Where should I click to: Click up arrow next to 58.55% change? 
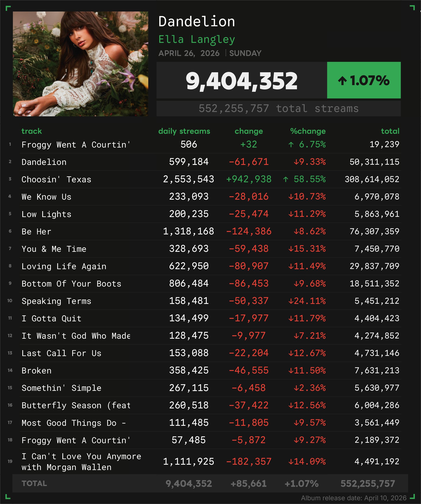point(286,179)
